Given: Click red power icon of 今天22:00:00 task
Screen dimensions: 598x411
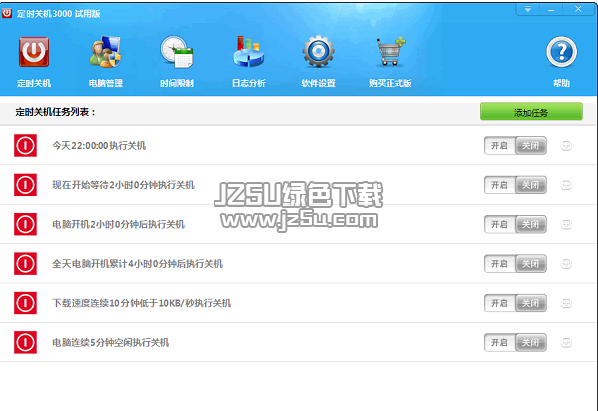Looking at the screenshot, I should [x=26, y=145].
